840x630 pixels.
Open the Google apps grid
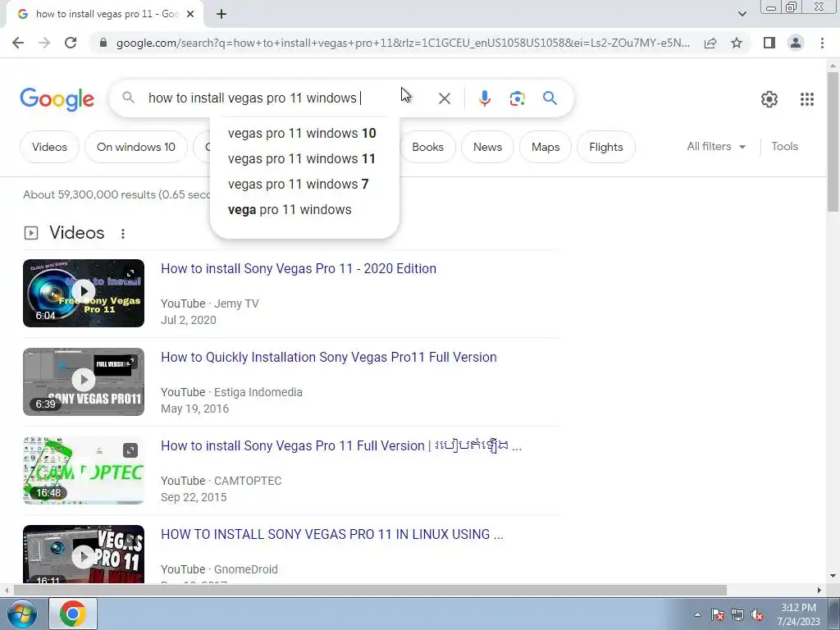807,99
